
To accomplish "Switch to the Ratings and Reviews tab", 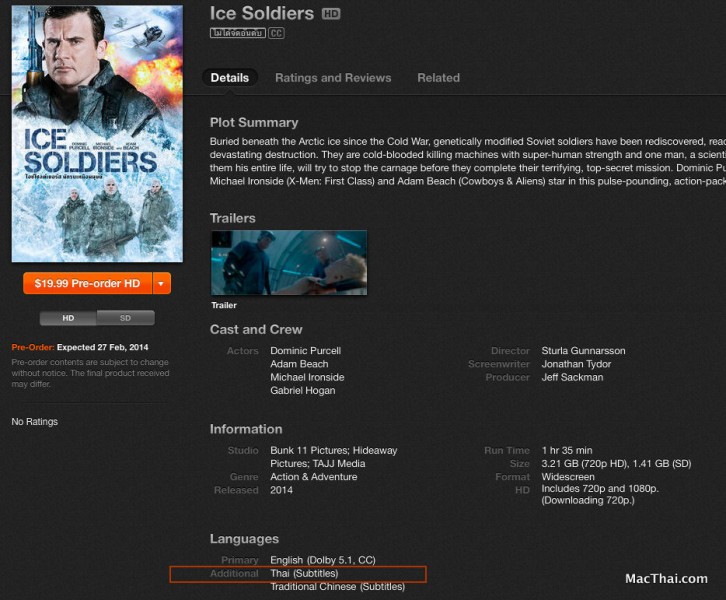I will click(333, 78).
